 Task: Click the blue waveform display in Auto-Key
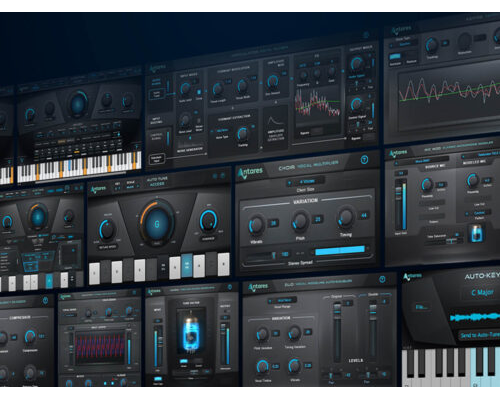click(x=474, y=318)
